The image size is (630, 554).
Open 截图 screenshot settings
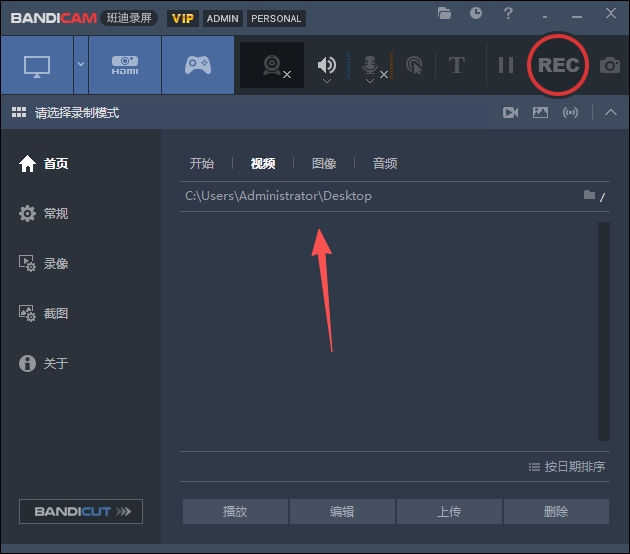[43, 313]
